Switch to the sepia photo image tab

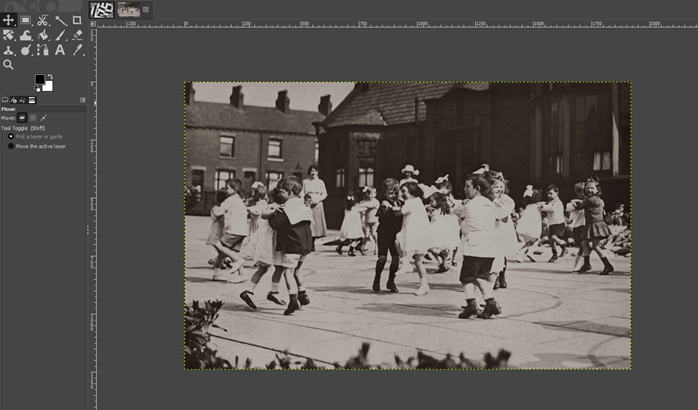click(x=129, y=9)
